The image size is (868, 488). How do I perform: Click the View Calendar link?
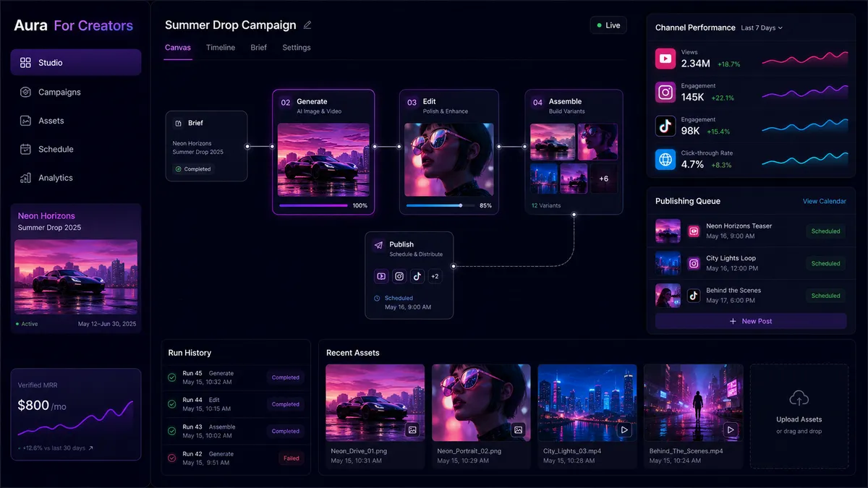click(825, 201)
